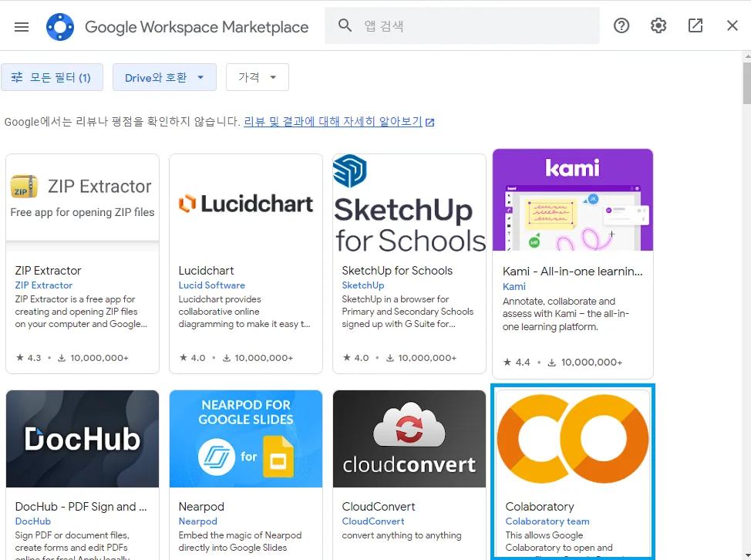
Task: Click the search magnifier icon
Action: click(345, 25)
